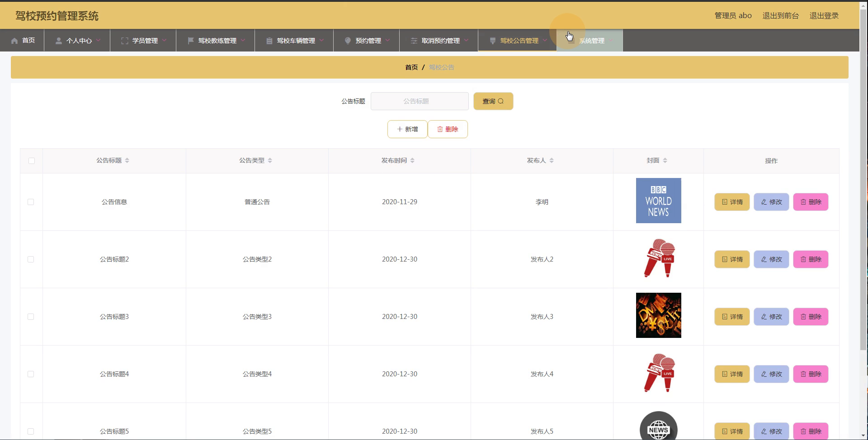Click trash icon in 公告标题2 row delete button
The image size is (868, 440).
pos(803,259)
